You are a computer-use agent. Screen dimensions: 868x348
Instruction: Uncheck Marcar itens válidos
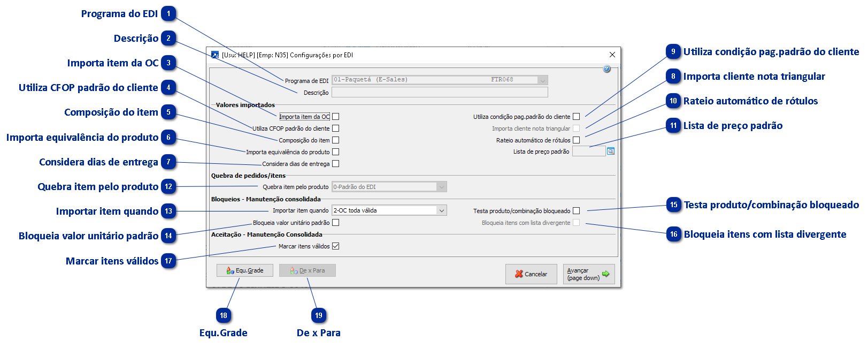336,246
